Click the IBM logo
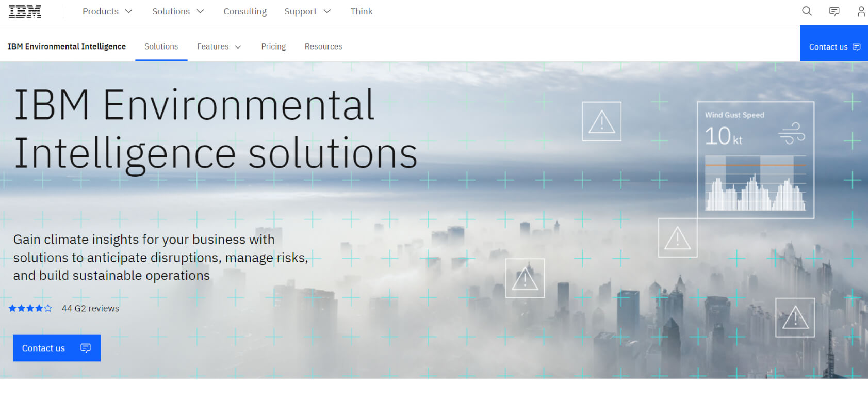The image size is (868, 413). pyautogui.click(x=25, y=11)
